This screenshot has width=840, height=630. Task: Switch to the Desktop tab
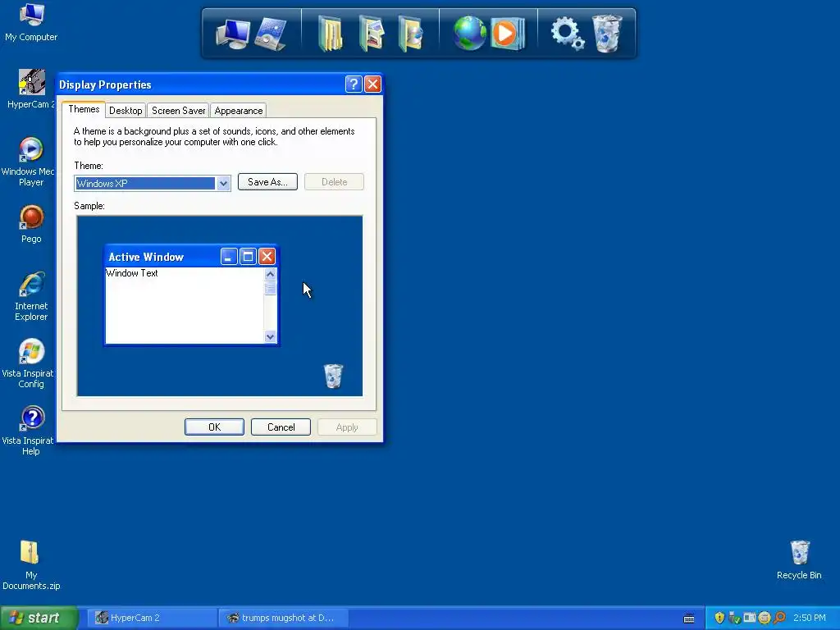tap(126, 111)
